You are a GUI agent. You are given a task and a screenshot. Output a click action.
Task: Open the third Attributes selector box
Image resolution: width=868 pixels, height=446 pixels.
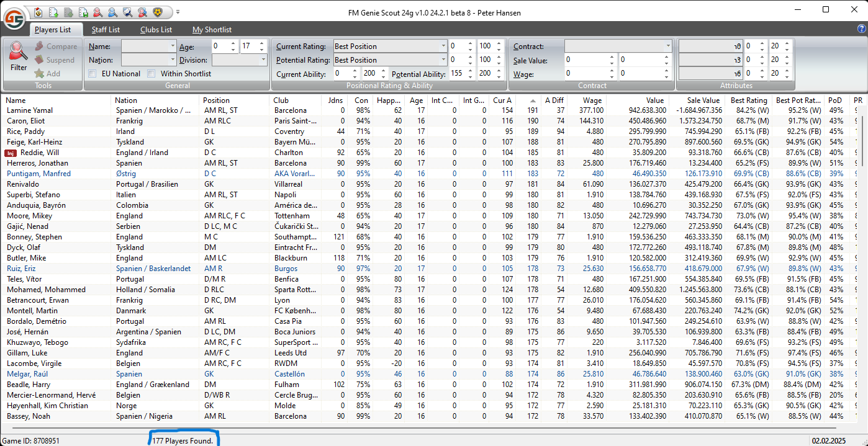pyautogui.click(x=711, y=74)
